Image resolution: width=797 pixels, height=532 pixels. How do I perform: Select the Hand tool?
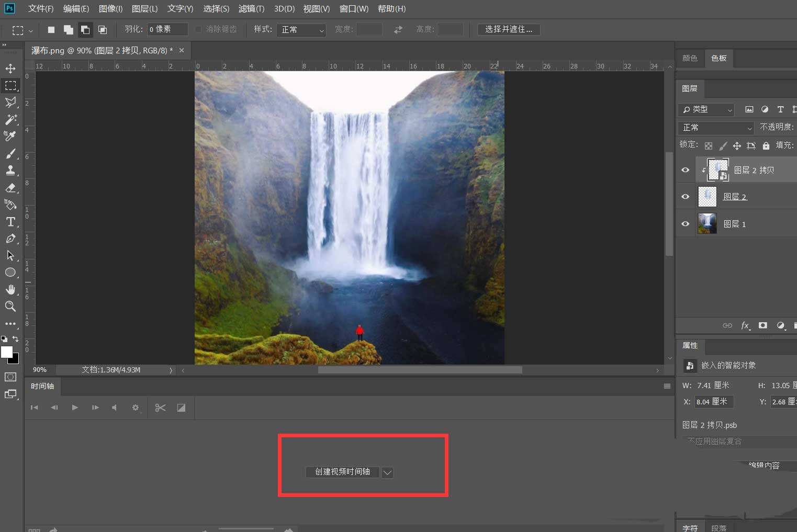pyautogui.click(x=10, y=290)
